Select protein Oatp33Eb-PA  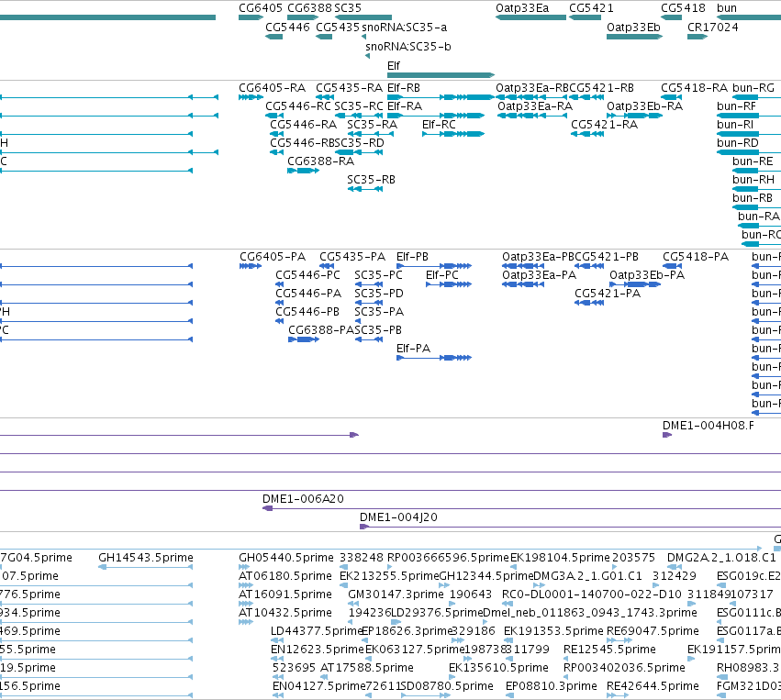click(x=635, y=284)
